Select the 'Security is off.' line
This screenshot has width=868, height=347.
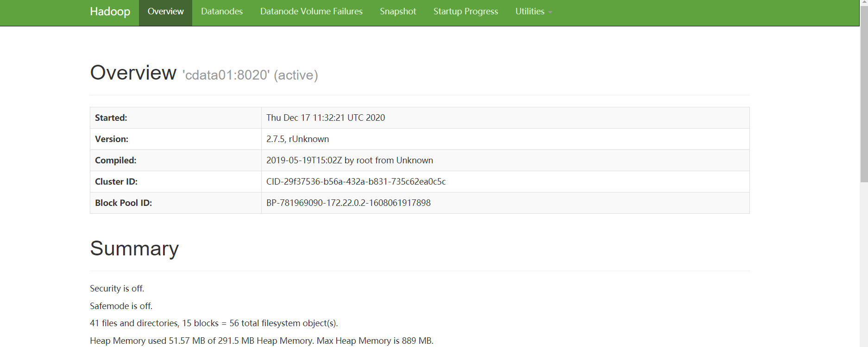click(117, 289)
